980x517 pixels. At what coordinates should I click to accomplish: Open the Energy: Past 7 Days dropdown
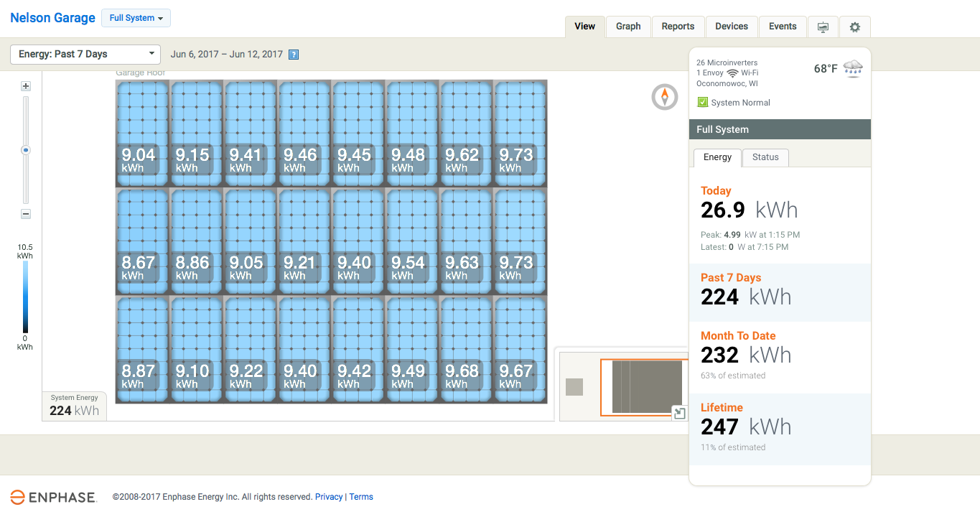[x=85, y=54]
